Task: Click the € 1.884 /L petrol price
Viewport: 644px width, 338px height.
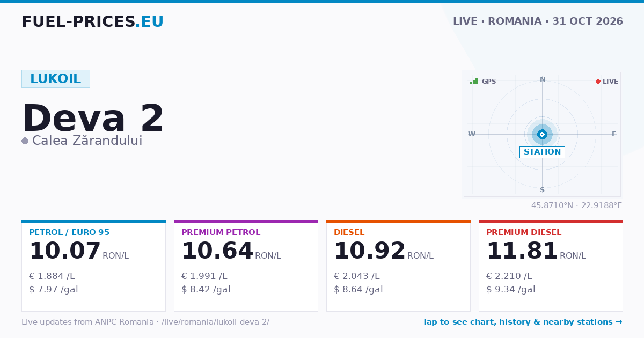Action: click(x=52, y=276)
